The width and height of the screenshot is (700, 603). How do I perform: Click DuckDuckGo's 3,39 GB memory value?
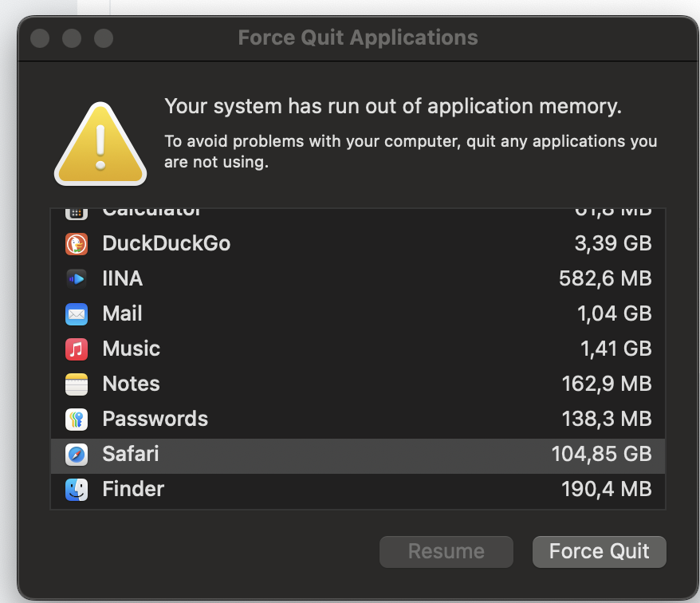pos(612,243)
